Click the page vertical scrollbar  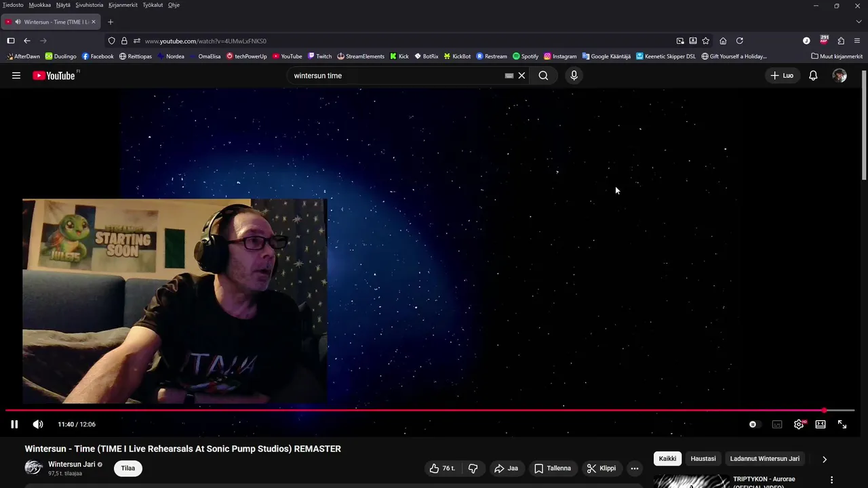[864, 125]
